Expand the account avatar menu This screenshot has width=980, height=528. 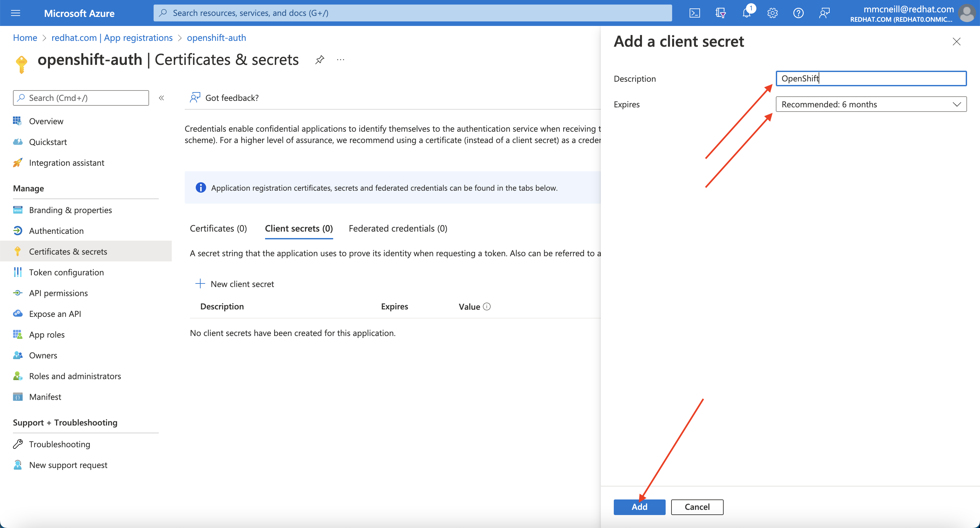click(x=967, y=13)
